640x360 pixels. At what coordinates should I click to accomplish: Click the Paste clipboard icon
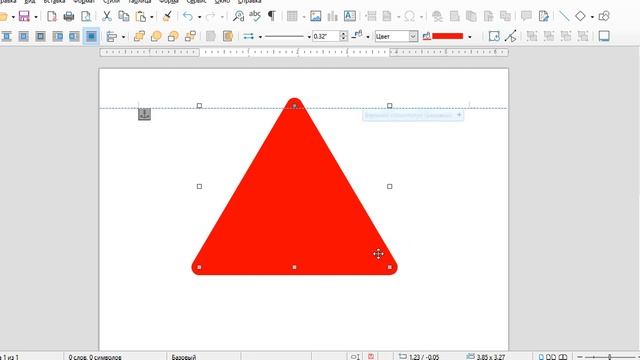[141, 16]
